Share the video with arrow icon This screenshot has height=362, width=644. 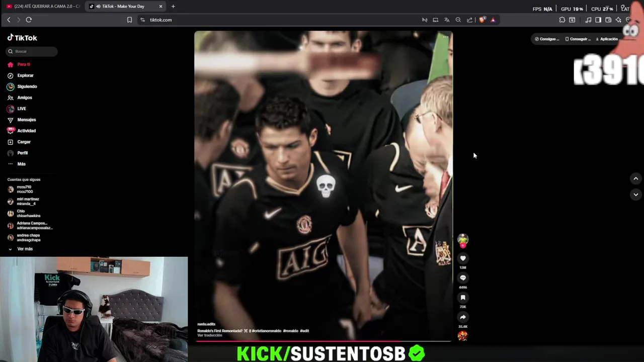(x=463, y=317)
